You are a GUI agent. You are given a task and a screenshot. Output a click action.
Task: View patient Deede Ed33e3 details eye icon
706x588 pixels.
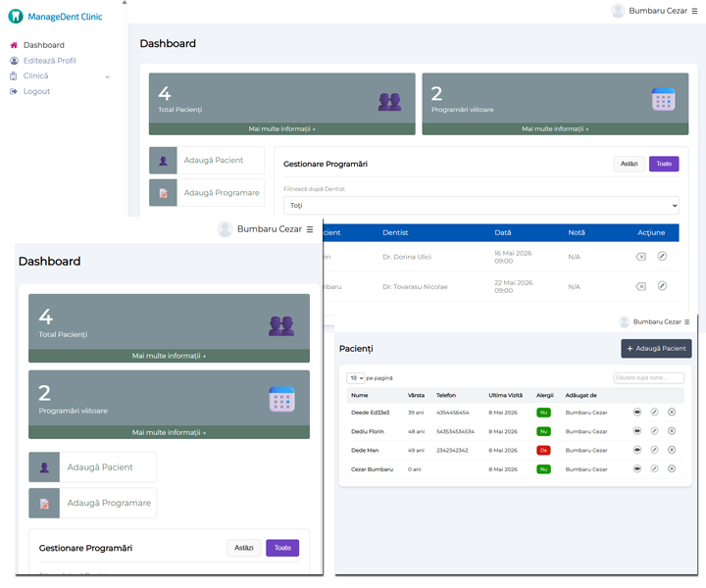[637, 413]
